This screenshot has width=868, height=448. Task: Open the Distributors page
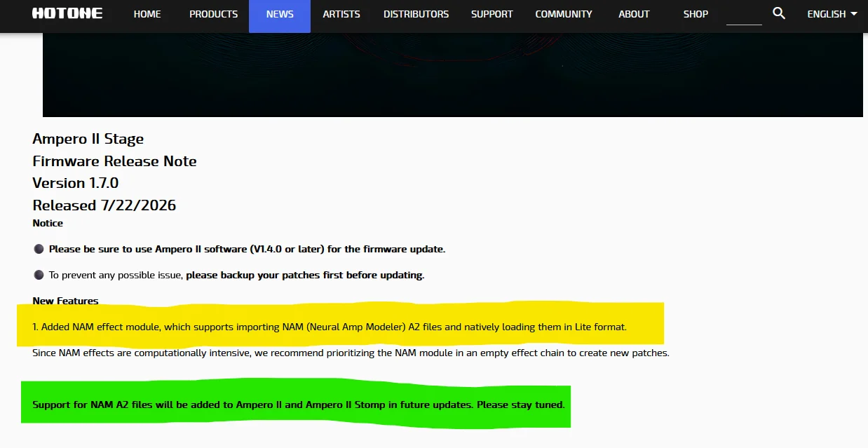coord(416,14)
